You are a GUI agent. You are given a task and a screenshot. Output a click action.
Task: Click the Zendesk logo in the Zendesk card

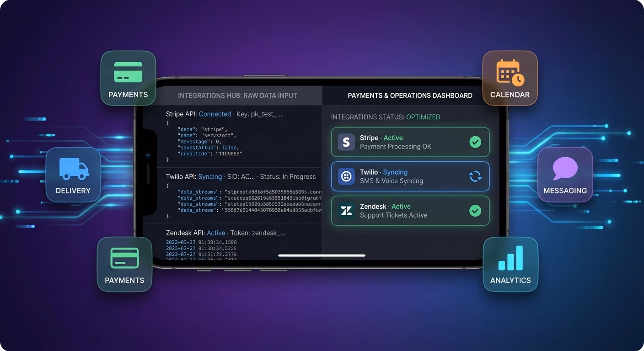click(x=346, y=211)
